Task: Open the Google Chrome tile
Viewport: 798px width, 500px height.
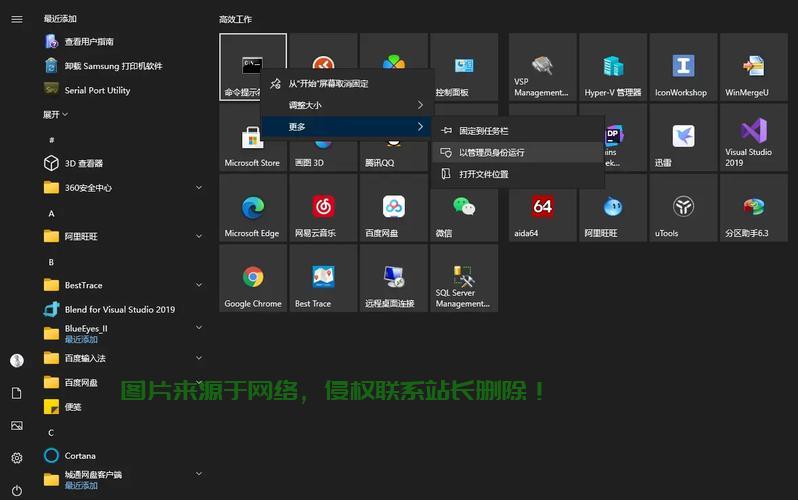Action: point(253,279)
